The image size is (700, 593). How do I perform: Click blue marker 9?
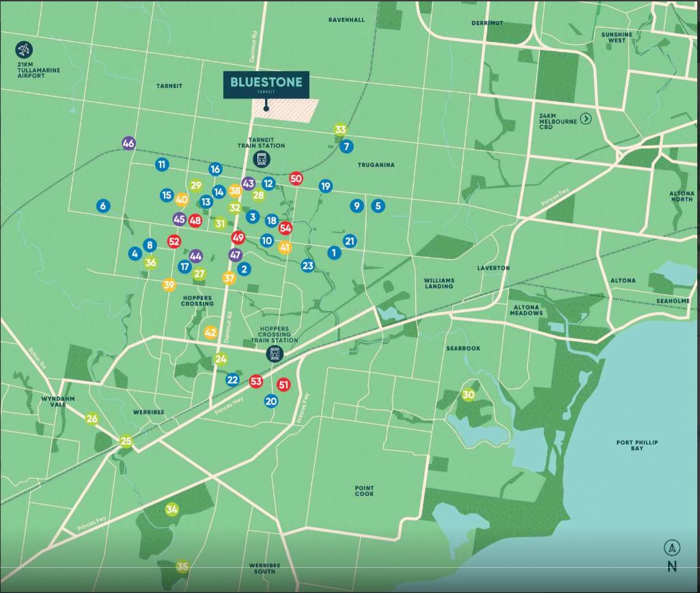coord(356,206)
